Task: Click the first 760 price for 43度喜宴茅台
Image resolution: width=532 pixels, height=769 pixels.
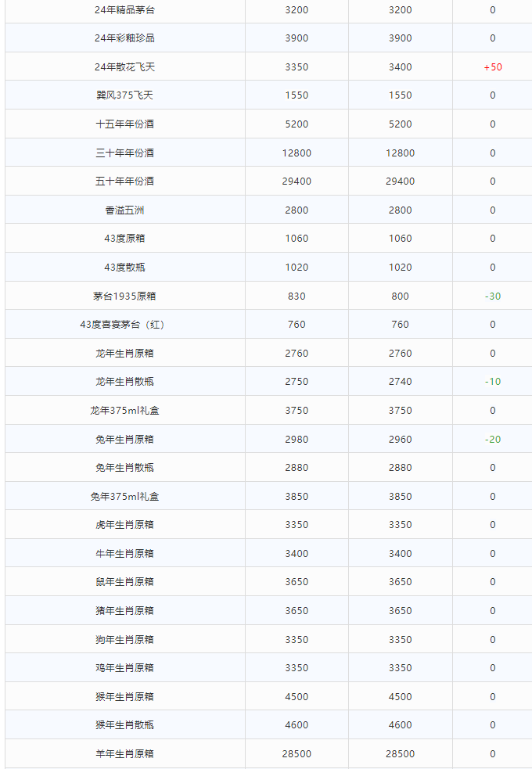Action: point(297,325)
